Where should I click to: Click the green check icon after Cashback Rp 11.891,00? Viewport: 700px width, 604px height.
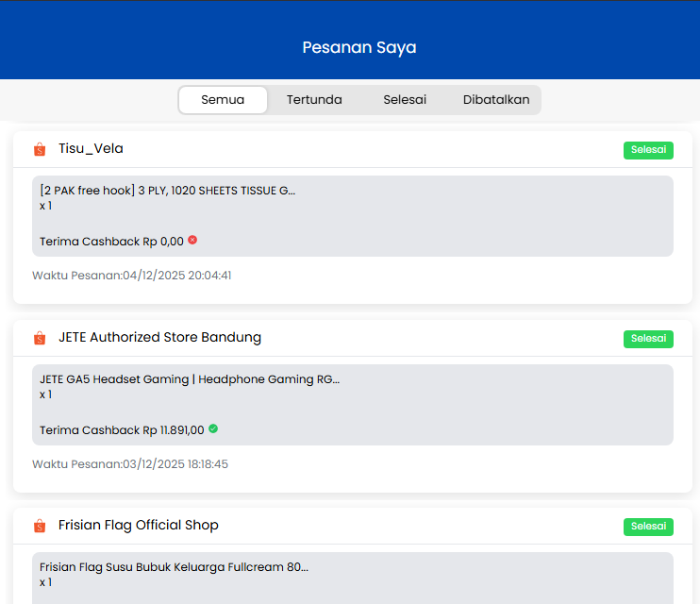coord(213,429)
